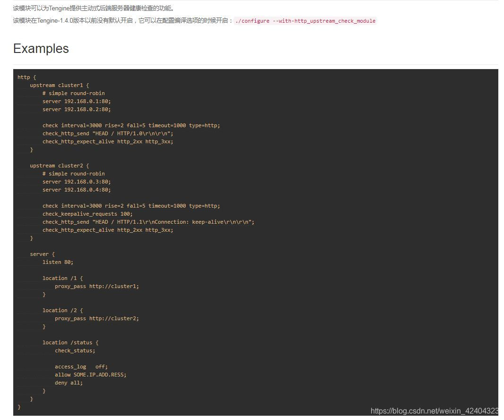This screenshot has height=420, width=504.
Task: Click the 'server {' block line
Action: pyautogui.click(x=43, y=254)
